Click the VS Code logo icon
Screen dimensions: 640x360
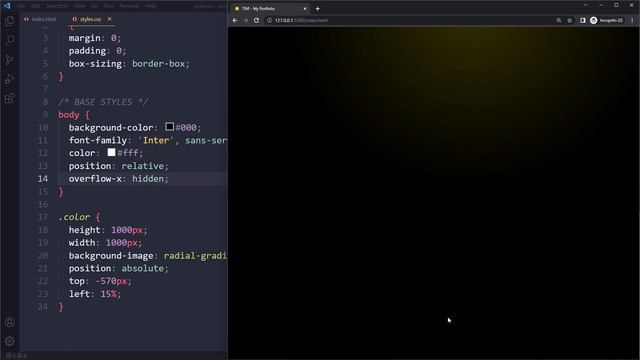(x=7, y=6)
